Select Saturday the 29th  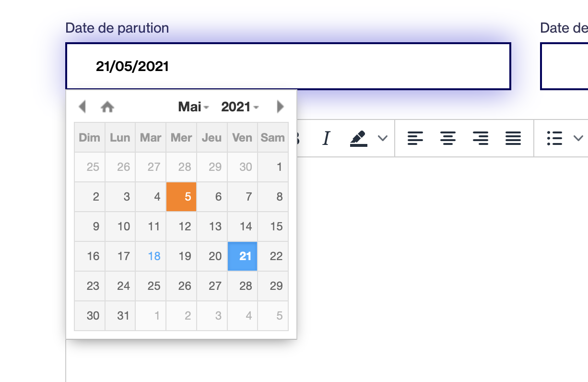coord(273,286)
